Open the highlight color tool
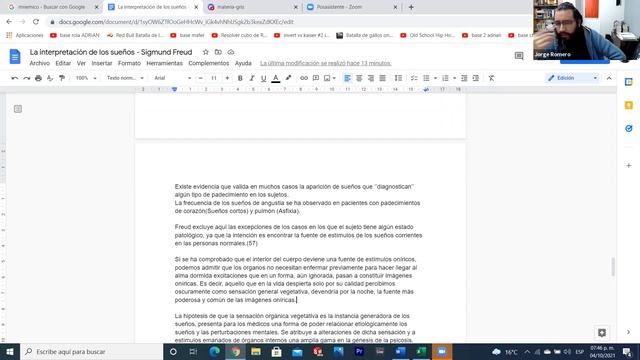This screenshot has width=640, height=360. 288,78
